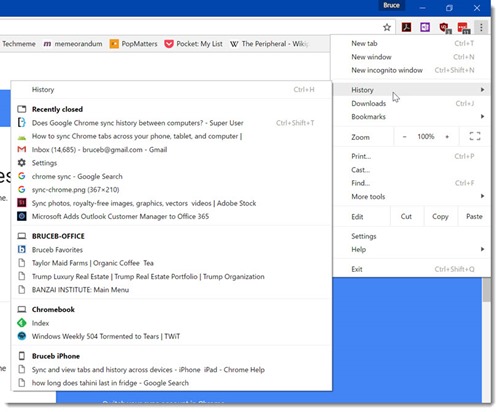The height and width of the screenshot is (412, 500).
Task: Open the Adobe Acrobat extension icon
Action: click(406, 27)
